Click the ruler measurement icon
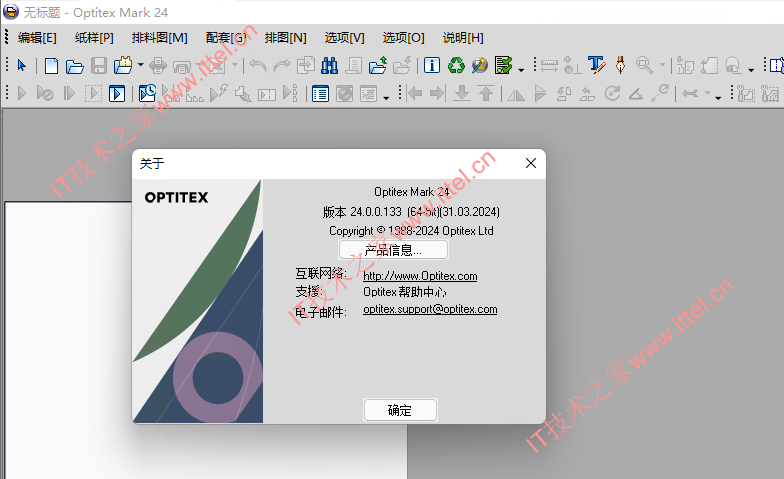This screenshot has height=479, width=784. click(549, 66)
